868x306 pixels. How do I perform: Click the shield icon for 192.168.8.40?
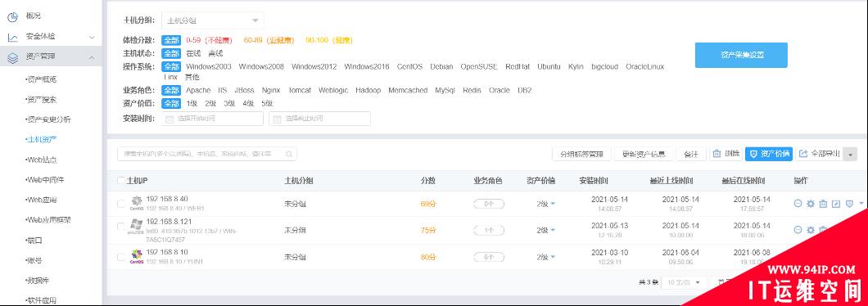(x=848, y=204)
